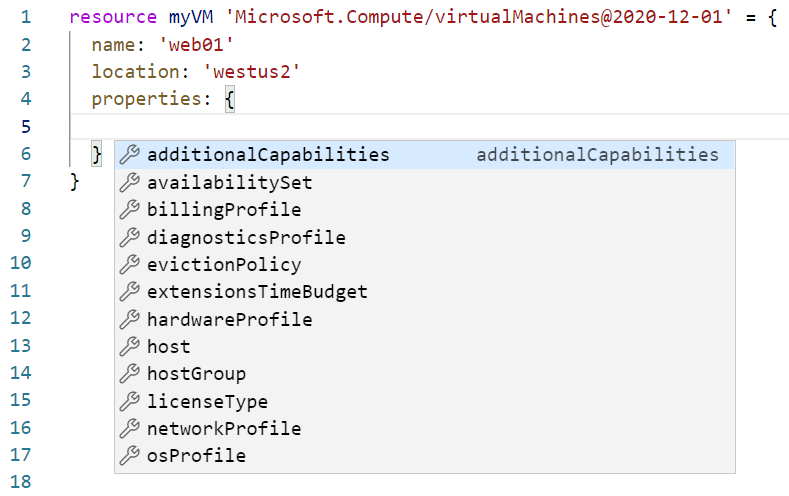
Task: Click line number 10 in the gutter
Action: [23, 265]
